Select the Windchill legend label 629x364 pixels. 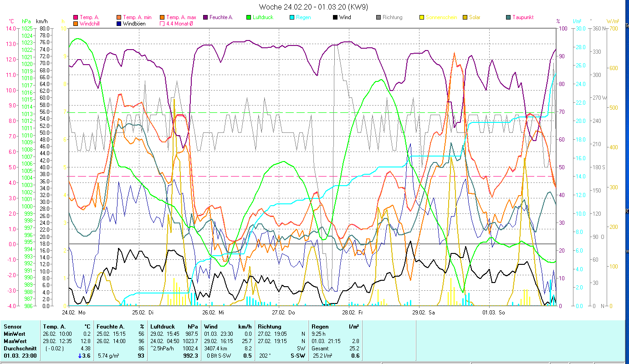91,23
